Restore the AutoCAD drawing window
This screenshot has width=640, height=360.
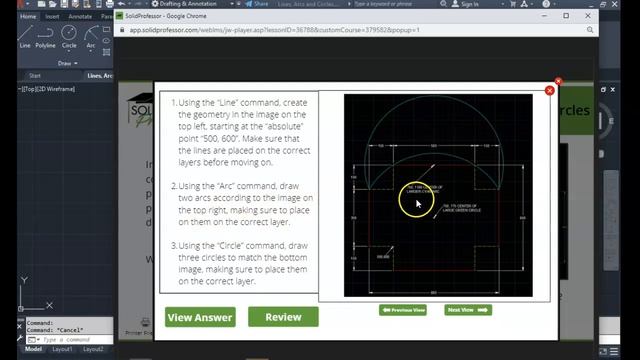pos(603,89)
